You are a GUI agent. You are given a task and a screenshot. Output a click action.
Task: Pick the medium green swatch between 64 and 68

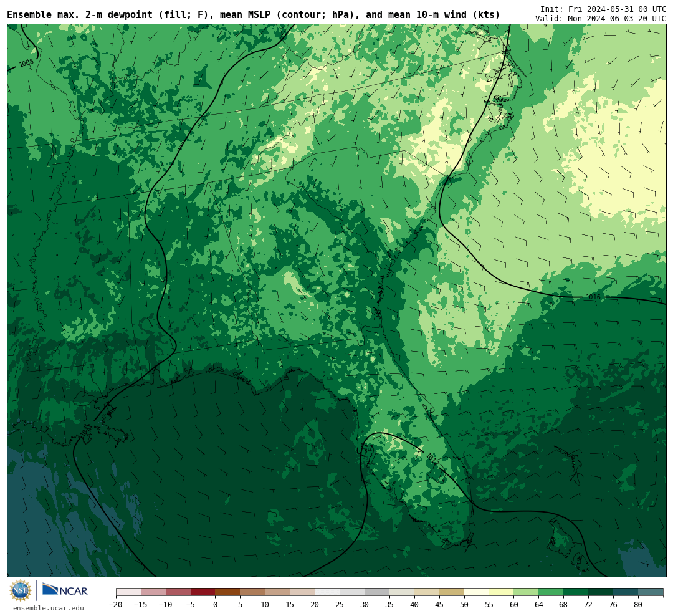551,592
